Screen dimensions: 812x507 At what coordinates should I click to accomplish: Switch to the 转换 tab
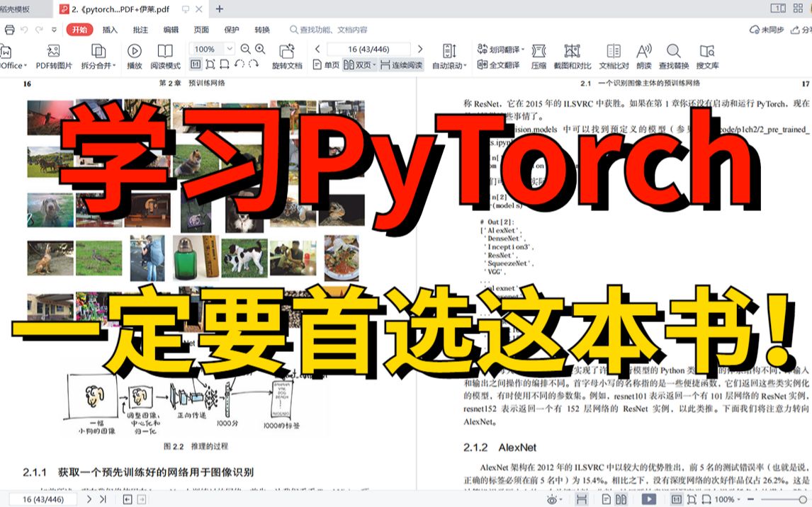(x=262, y=30)
